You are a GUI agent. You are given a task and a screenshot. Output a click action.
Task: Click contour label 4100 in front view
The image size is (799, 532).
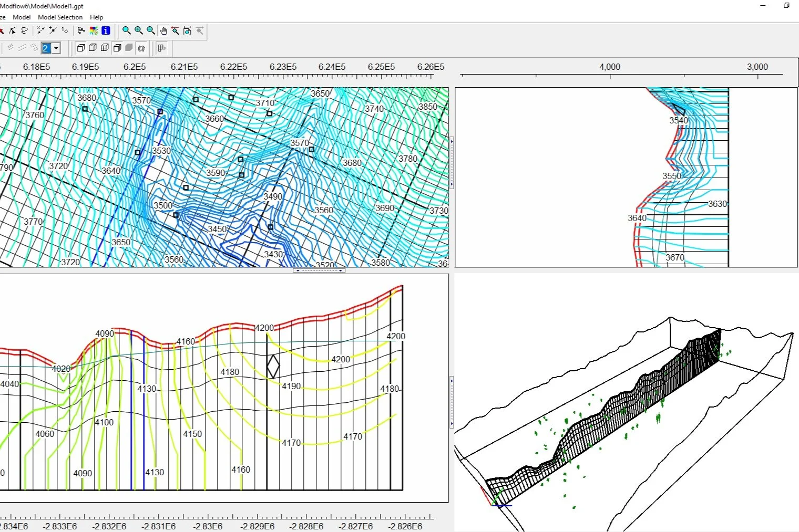[x=104, y=422]
